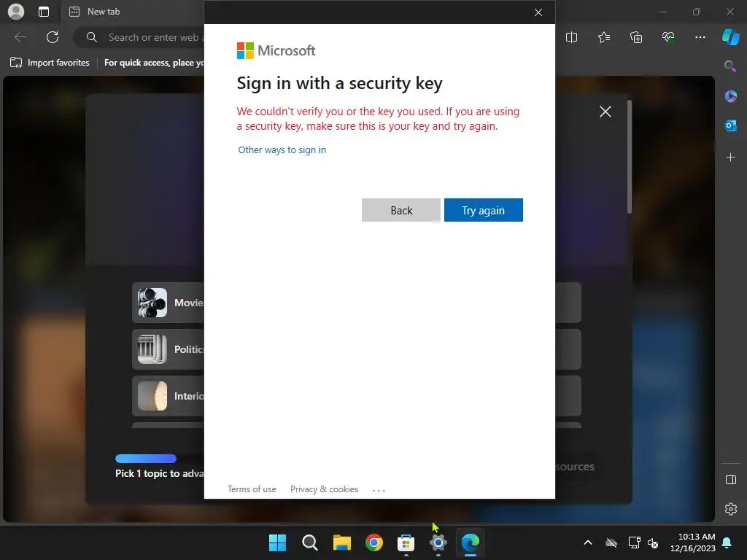The height and width of the screenshot is (560, 747).
Task: Click the OneDrive cloud tray icon
Action: click(x=611, y=542)
